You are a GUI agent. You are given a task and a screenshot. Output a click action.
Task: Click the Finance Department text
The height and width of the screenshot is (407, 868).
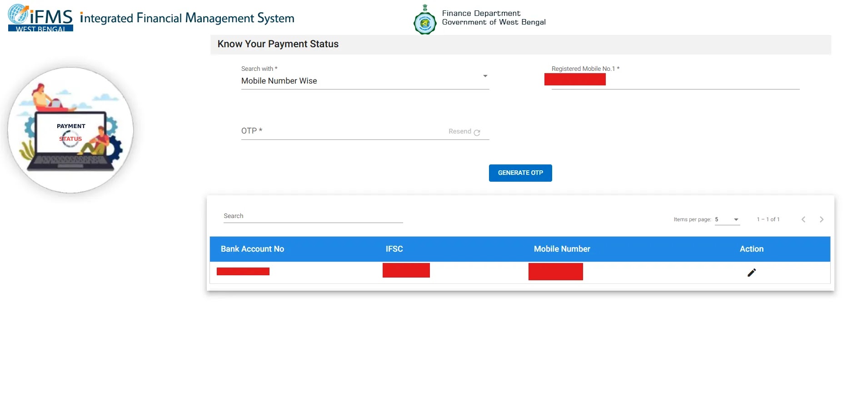pos(481,13)
